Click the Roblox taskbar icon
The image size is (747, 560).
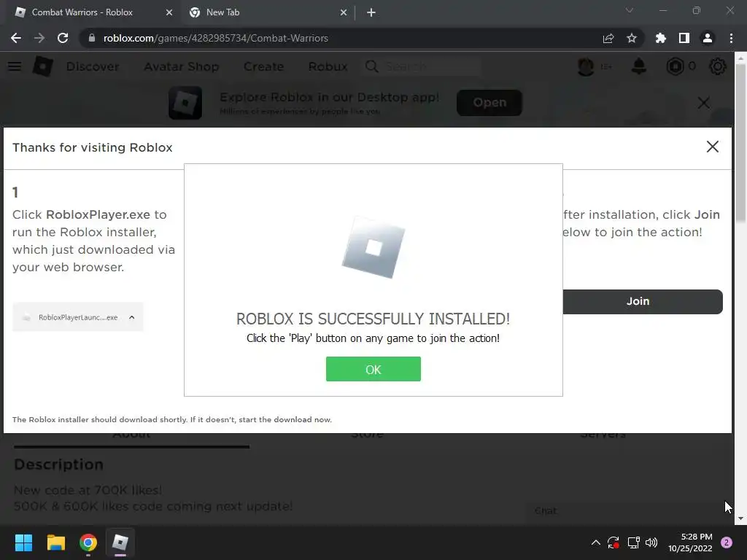click(x=120, y=542)
